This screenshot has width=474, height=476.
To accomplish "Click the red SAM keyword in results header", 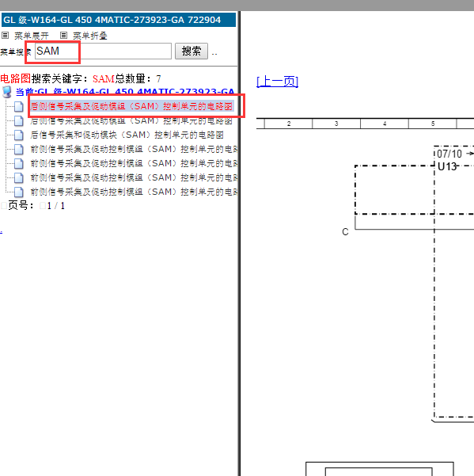I will click(x=104, y=79).
